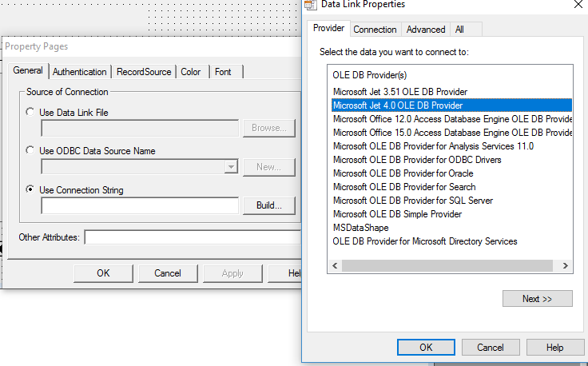Select Use Data Link File option
Viewport: 588px width, 366px height.
(30, 112)
